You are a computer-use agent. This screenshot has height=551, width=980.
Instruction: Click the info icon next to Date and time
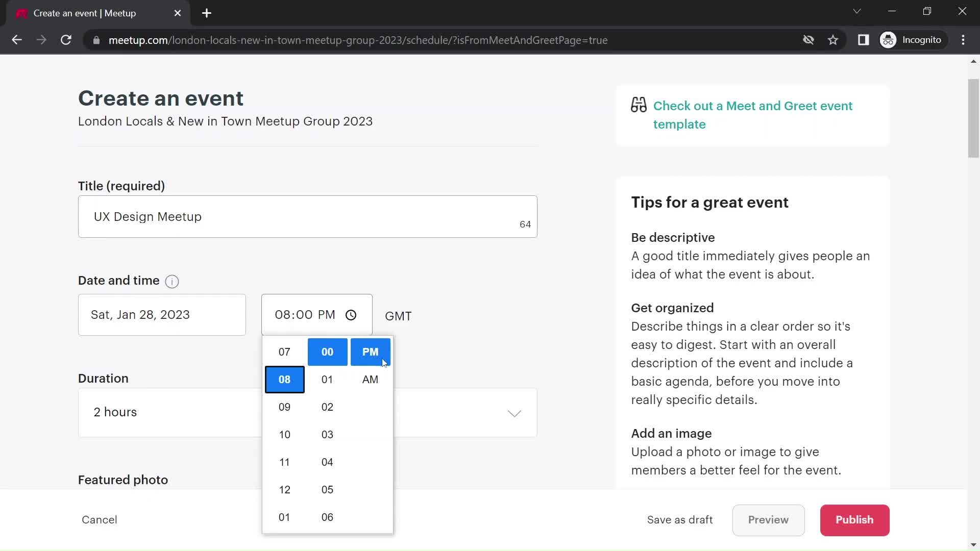coord(173,281)
